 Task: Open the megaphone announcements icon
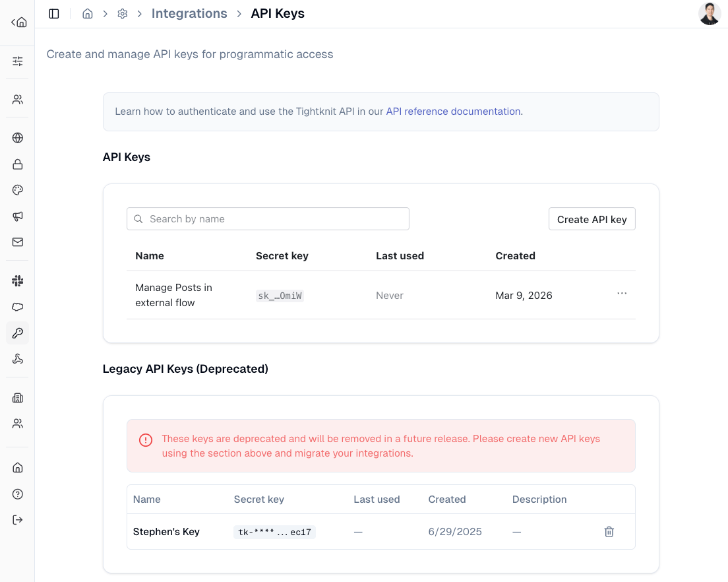pyautogui.click(x=18, y=216)
